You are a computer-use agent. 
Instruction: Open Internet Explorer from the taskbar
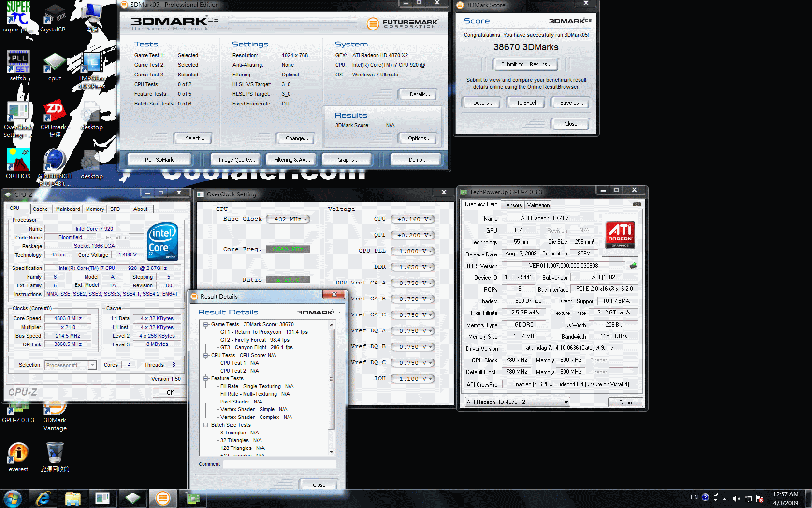[43, 498]
